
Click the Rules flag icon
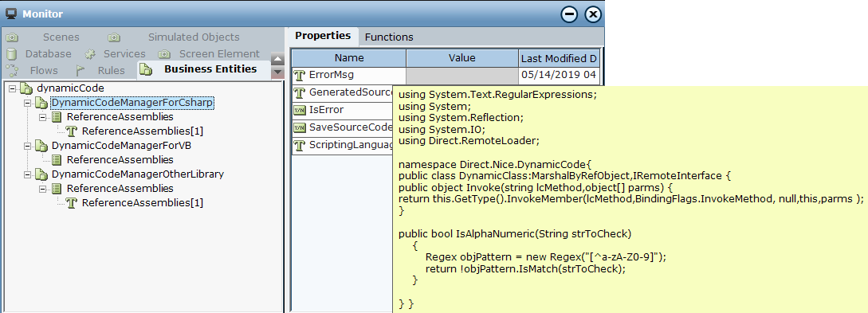[81, 70]
